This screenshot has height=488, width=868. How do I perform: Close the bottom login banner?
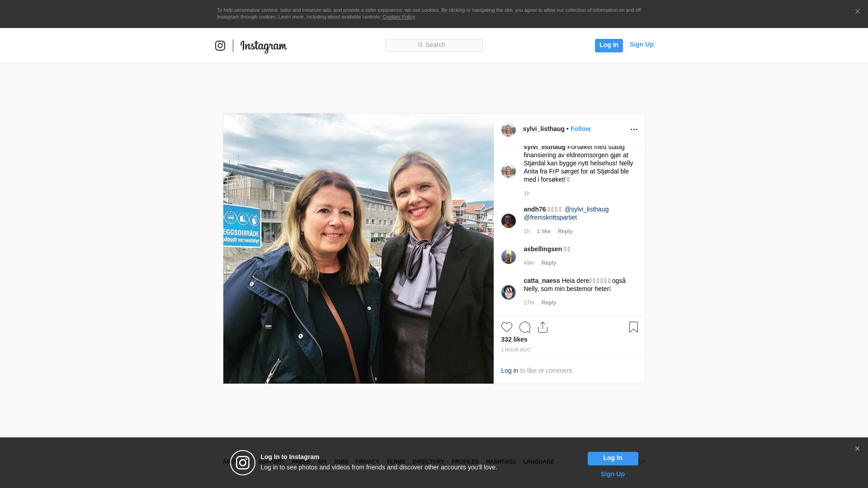(x=857, y=449)
